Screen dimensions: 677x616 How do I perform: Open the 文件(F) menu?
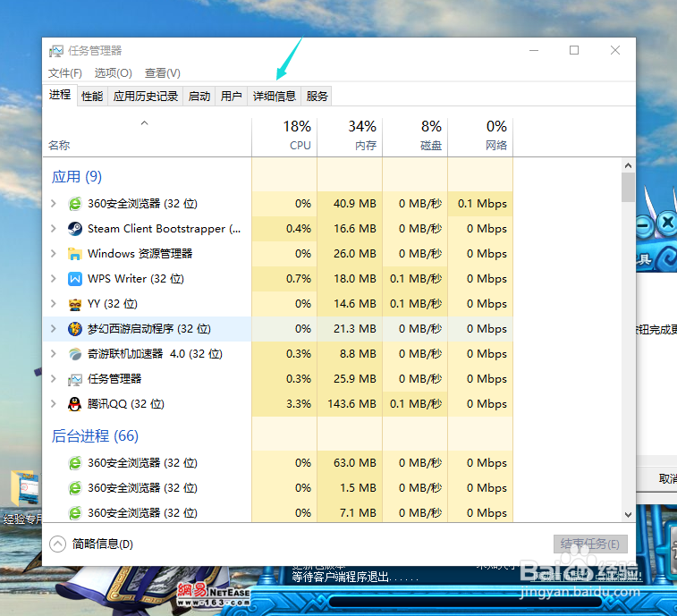click(x=64, y=73)
